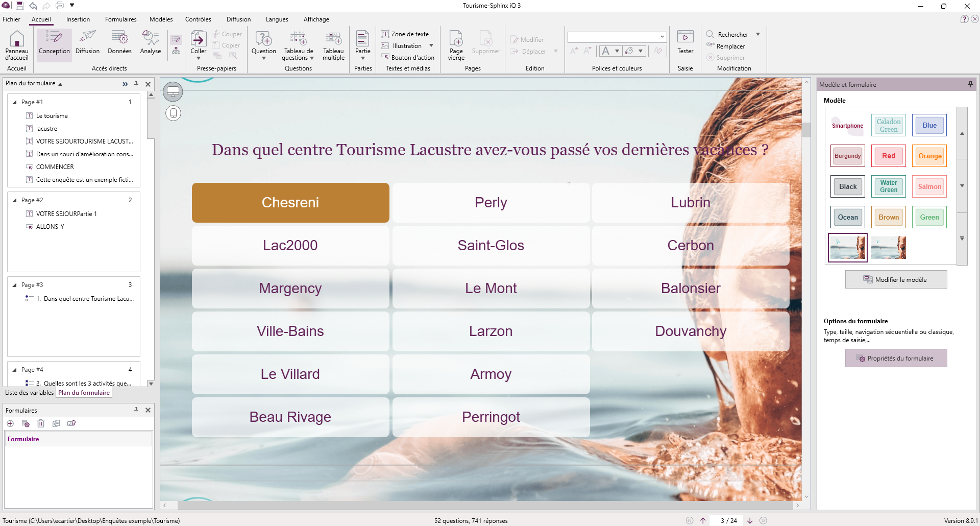Switch to Liste des variables tab
Viewport: 980px width, 526px height.
tap(29, 393)
